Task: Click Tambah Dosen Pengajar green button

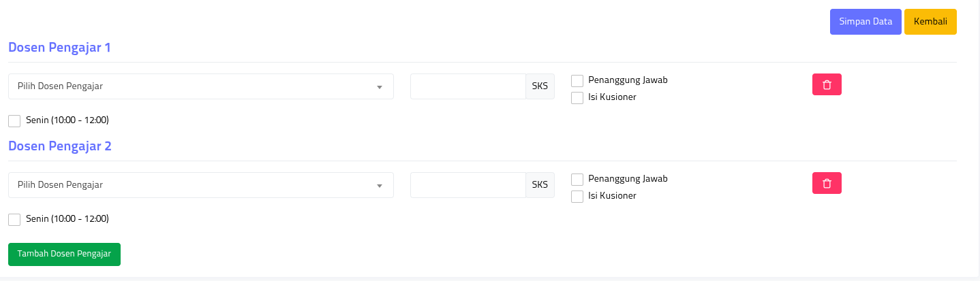Action: coord(64,254)
